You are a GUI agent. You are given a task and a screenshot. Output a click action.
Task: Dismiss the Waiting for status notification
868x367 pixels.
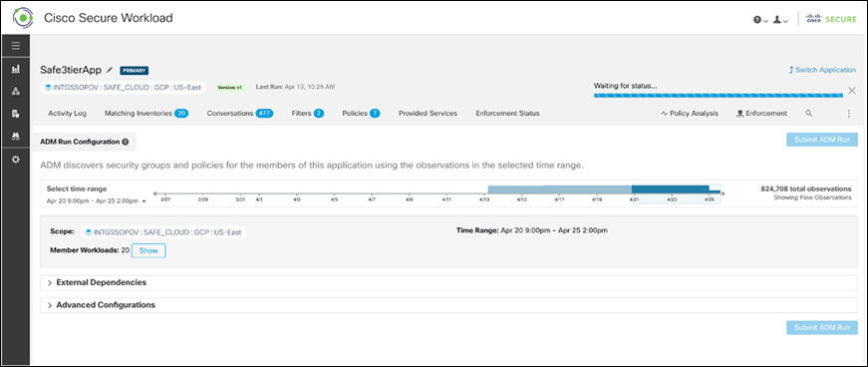point(852,91)
